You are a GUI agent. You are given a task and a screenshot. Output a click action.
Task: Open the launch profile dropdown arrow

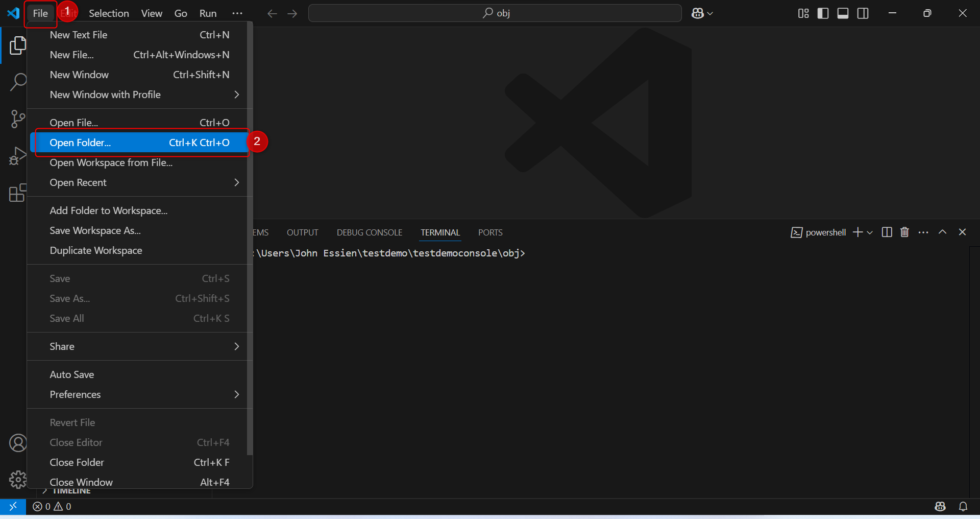pos(870,232)
